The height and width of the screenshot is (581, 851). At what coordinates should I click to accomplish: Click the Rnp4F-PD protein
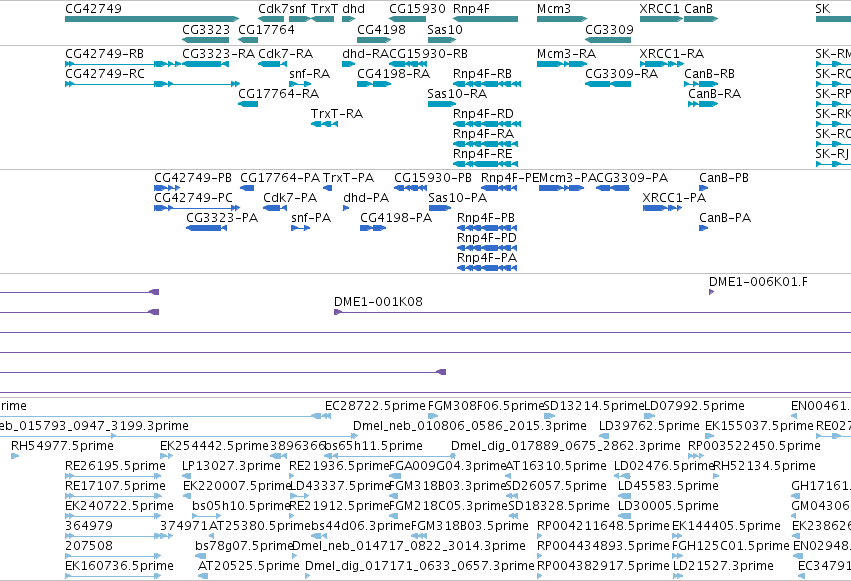coord(487,248)
